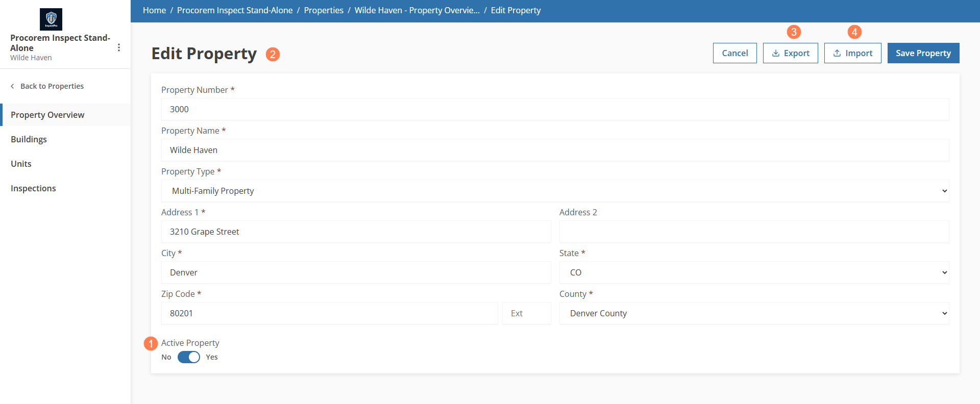
Task: Click the 'County *' label
Action: click(x=576, y=294)
